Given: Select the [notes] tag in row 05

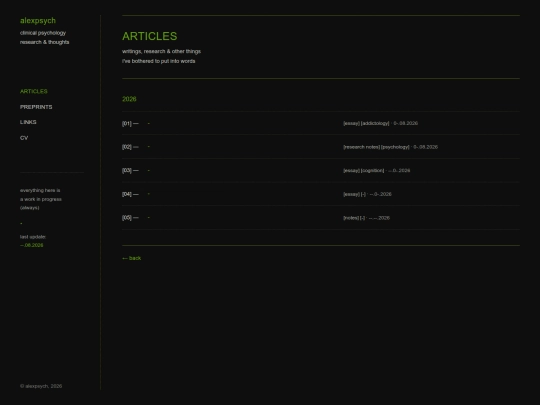Looking at the screenshot, I should click(x=351, y=218).
